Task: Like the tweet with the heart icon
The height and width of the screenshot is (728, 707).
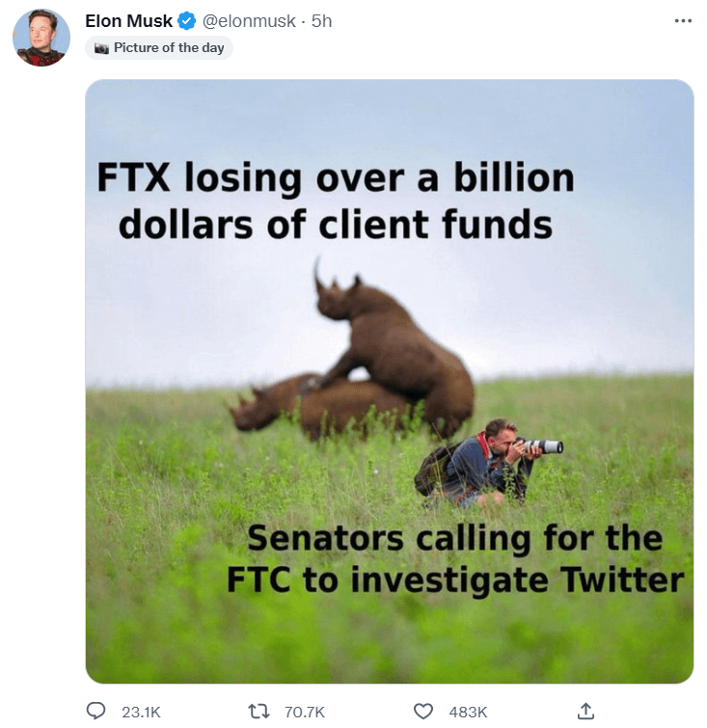Action: [x=422, y=712]
